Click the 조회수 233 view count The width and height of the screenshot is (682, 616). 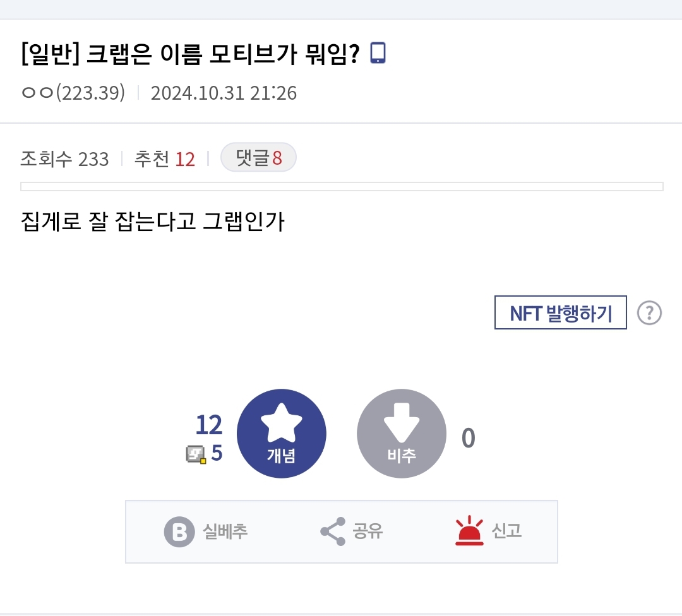click(65, 158)
